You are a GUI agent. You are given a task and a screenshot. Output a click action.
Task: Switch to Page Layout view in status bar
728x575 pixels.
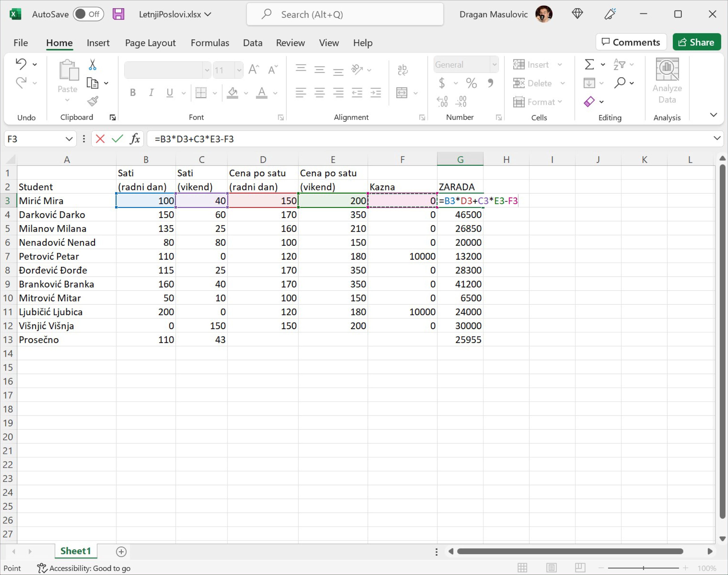[x=551, y=568]
